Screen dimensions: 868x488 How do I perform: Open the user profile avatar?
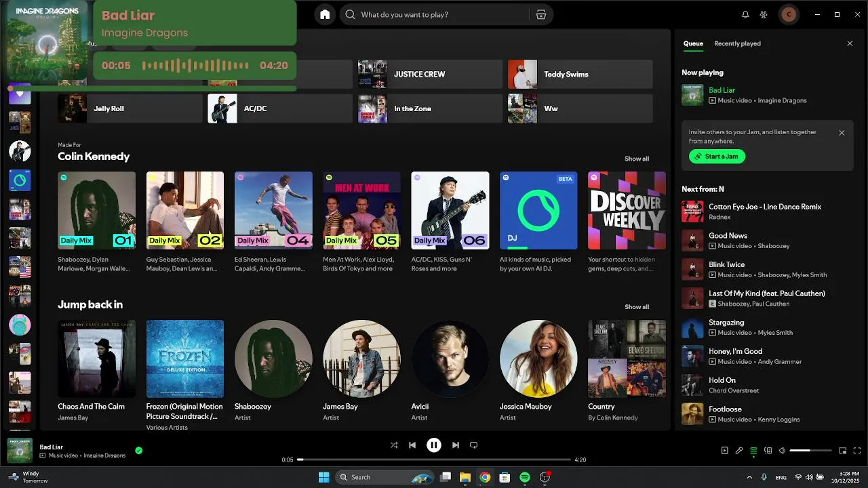789,14
